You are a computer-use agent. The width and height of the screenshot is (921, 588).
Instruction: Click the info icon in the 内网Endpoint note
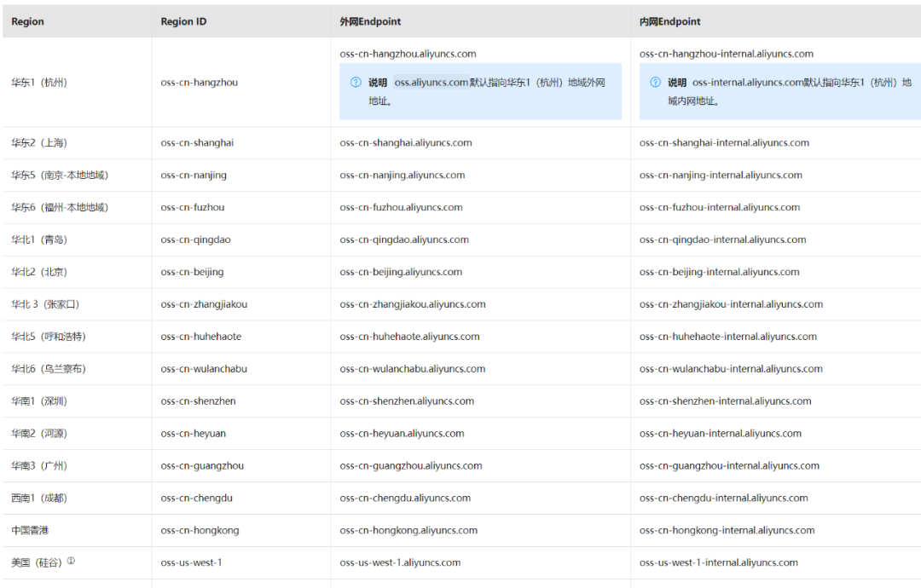click(x=656, y=82)
